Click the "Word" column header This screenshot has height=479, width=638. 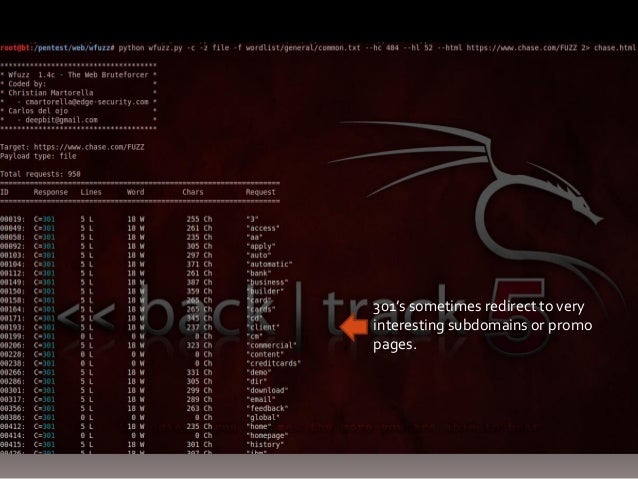(x=135, y=192)
